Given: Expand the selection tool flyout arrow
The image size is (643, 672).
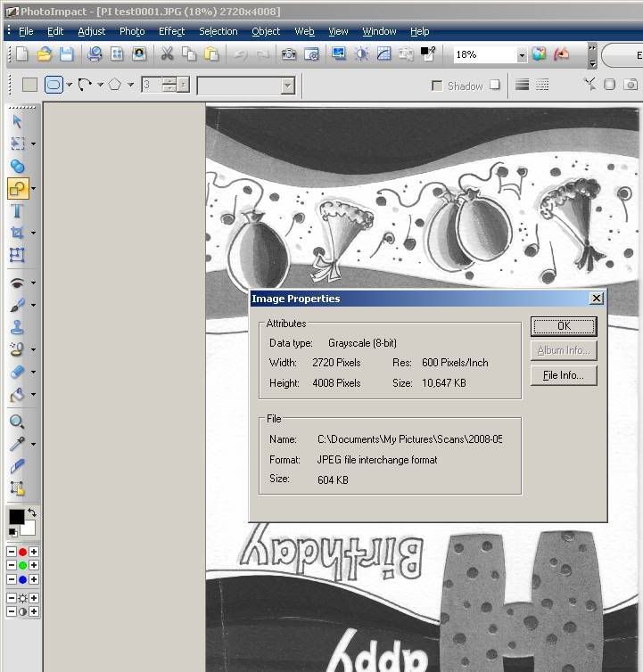Looking at the screenshot, I should point(33,143).
